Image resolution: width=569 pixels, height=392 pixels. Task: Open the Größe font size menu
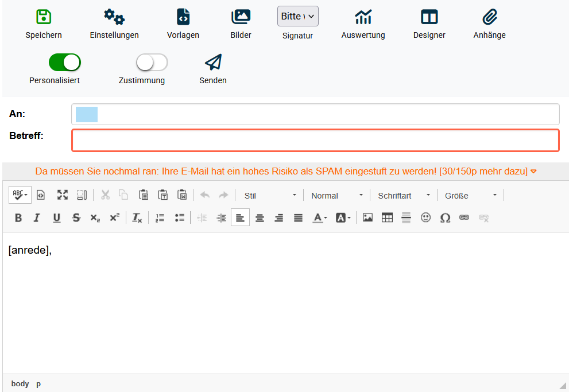[471, 196]
